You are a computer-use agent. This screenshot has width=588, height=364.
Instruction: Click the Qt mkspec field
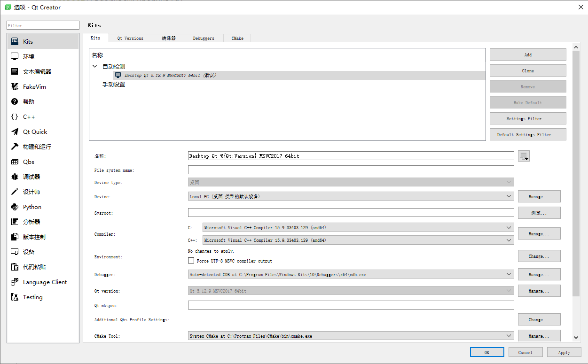351,305
